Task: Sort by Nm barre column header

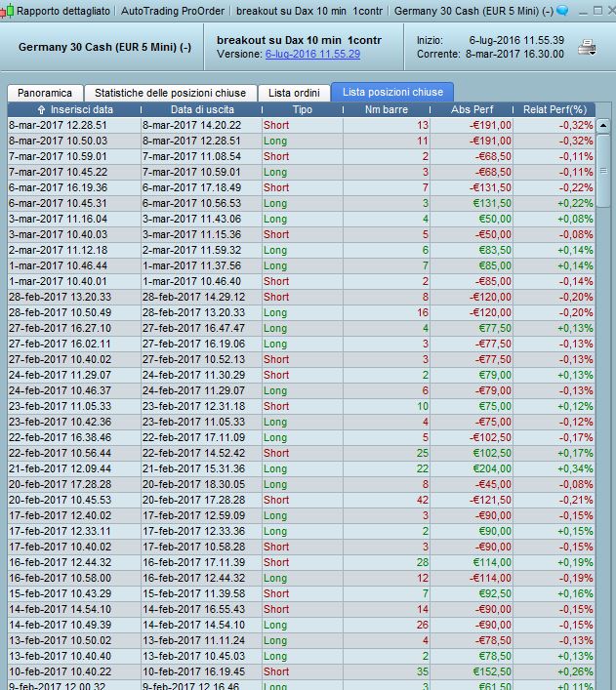Action: (x=387, y=109)
